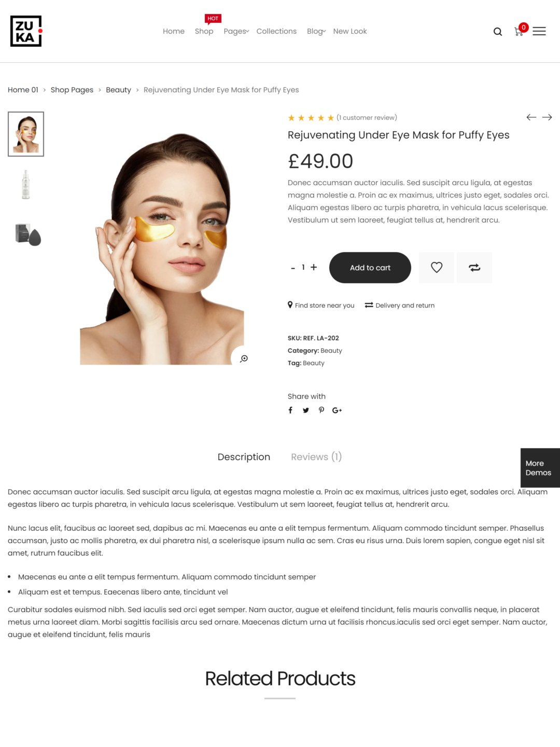Open Delivery and return link
The height and width of the screenshot is (747, 560).
pos(400,306)
